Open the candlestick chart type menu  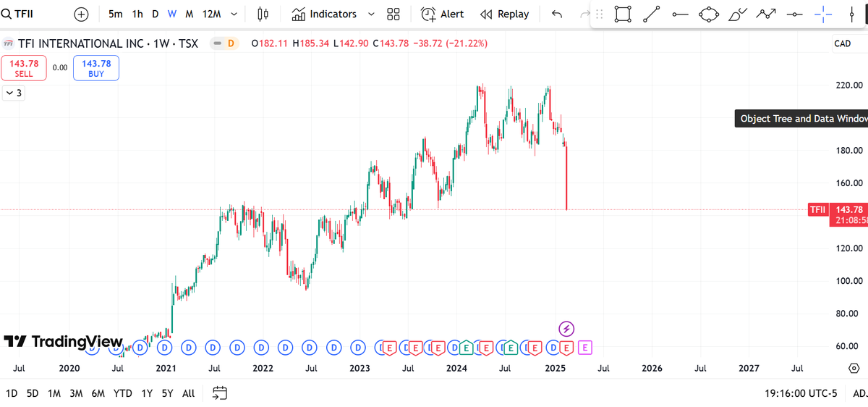click(x=262, y=14)
